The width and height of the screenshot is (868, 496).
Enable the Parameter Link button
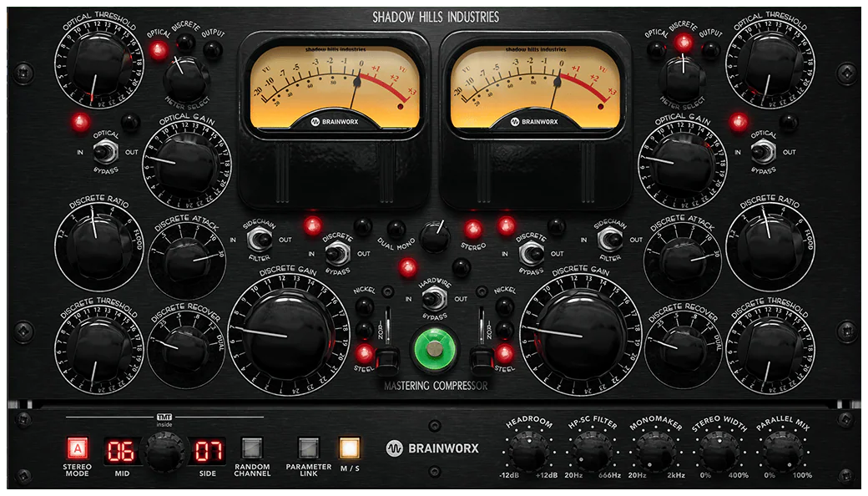[308, 448]
